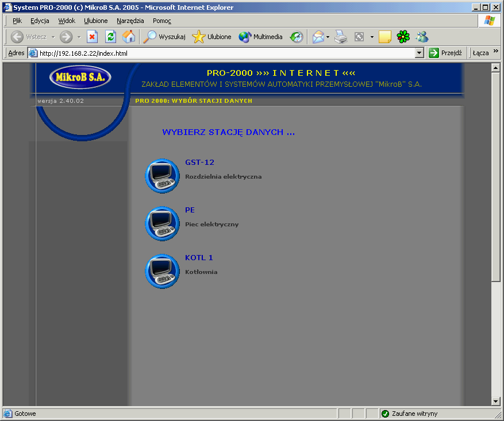Click 'Zaufane witryny' status bar text
Viewport: 504px width, 421px height.
415,414
